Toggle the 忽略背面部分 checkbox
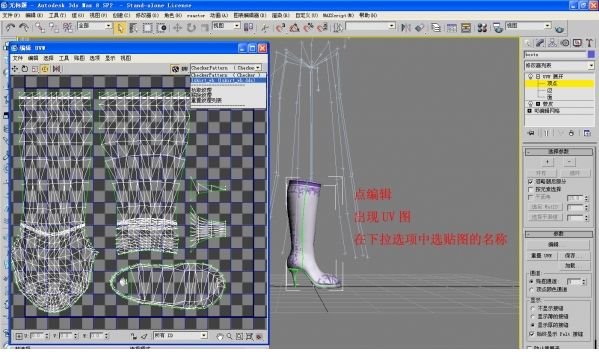Viewport: 599px width, 362px height. [x=530, y=181]
